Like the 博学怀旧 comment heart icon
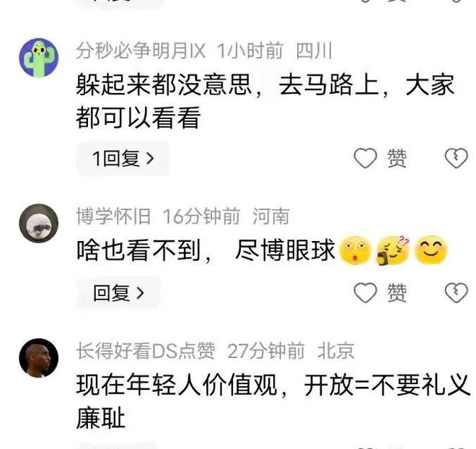Screen dimensions: 476x449 (x=365, y=293)
